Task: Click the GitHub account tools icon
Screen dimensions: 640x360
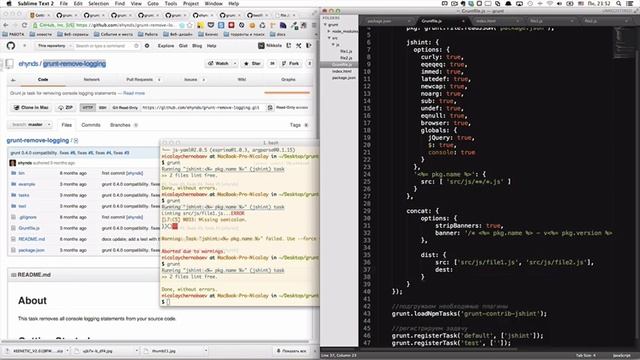Action: [299, 46]
